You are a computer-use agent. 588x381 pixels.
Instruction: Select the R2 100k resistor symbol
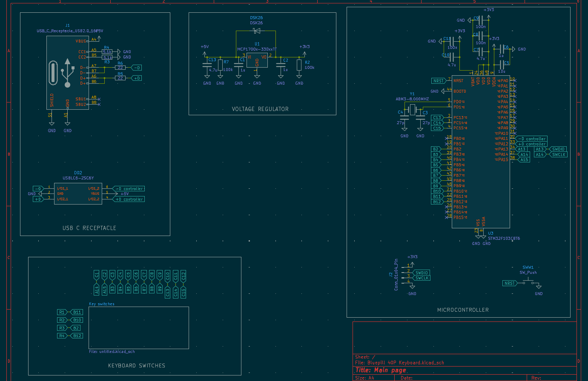pyautogui.click(x=299, y=65)
